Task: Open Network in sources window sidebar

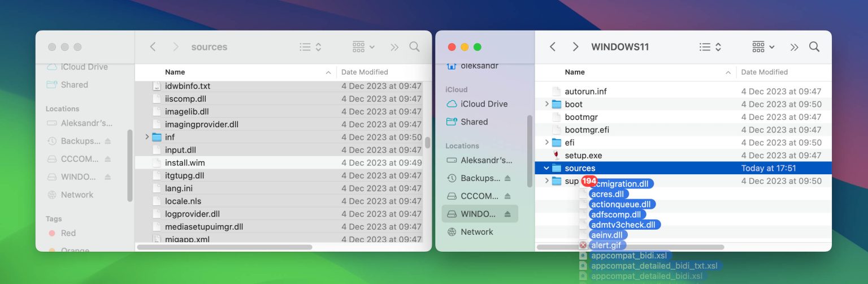Action: (70, 195)
